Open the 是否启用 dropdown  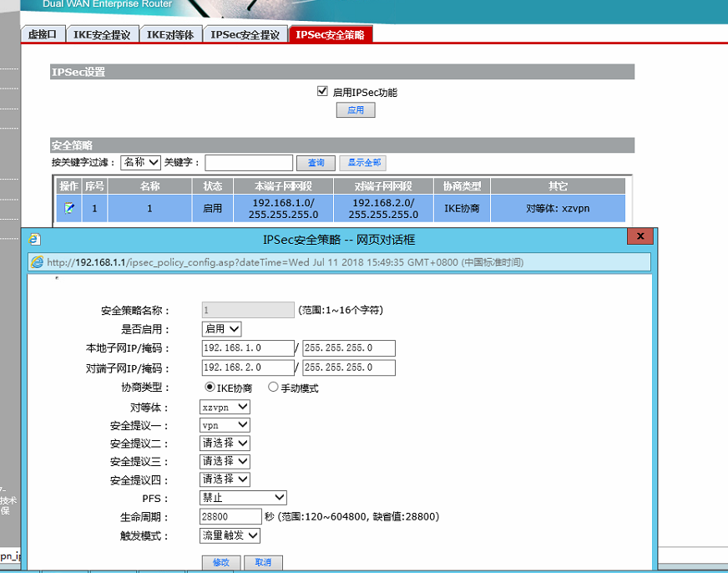pos(222,329)
